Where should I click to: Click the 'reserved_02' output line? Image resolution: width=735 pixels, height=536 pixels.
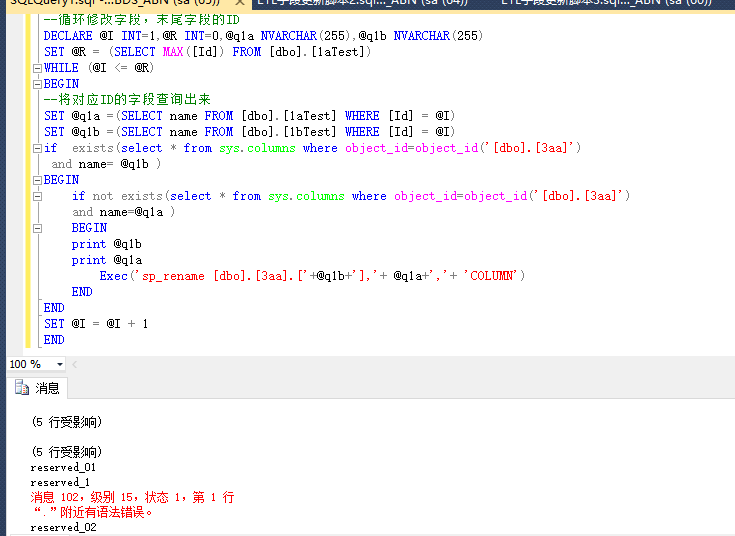(x=63, y=528)
